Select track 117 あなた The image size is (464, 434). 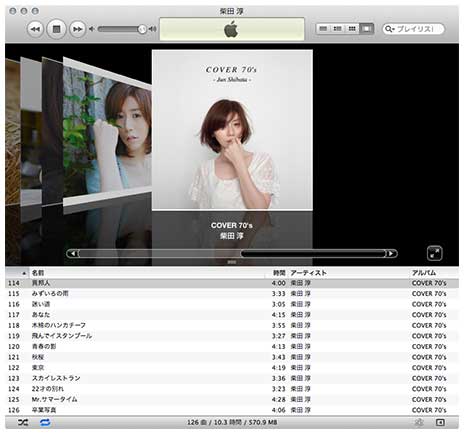click(x=232, y=315)
